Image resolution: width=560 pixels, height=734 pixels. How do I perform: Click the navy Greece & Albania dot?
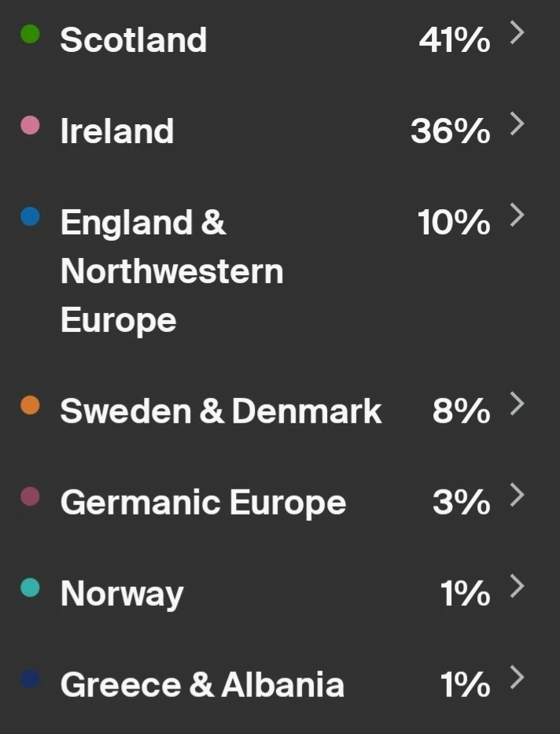30,679
